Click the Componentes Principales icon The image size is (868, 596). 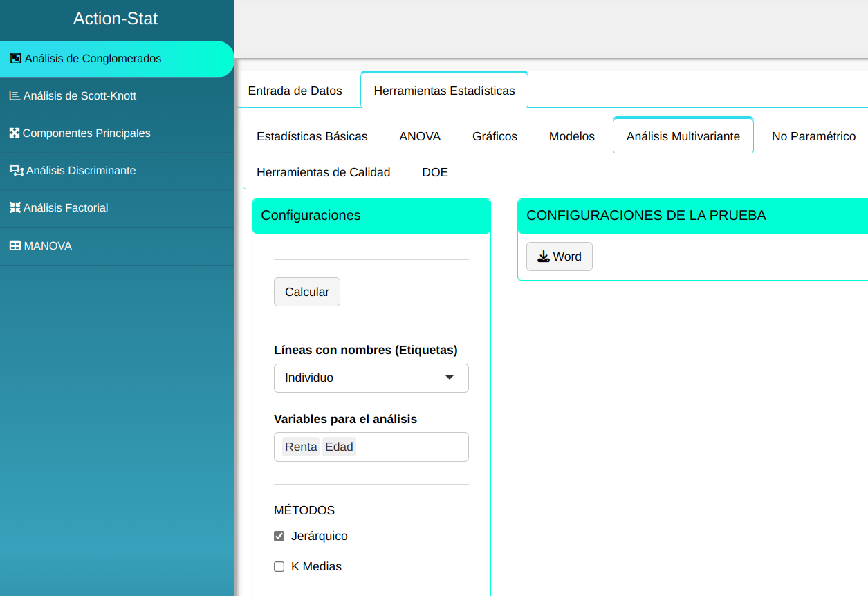[15, 133]
